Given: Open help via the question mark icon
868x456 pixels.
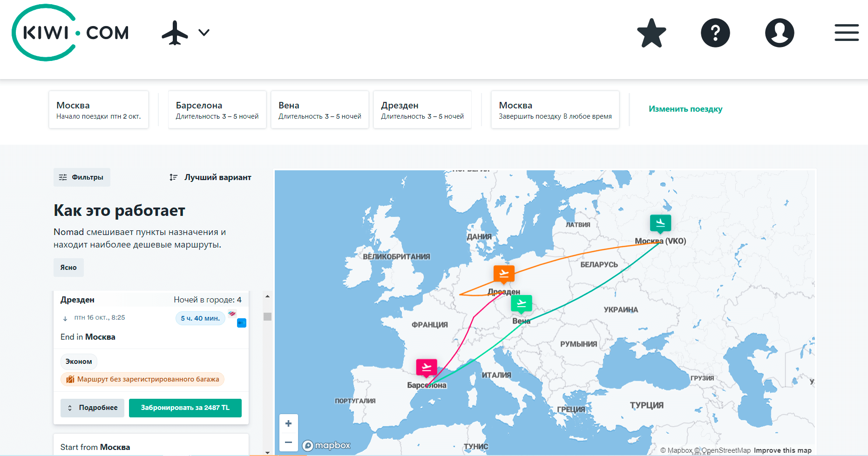Looking at the screenshot, I should [x=715, y=33].
